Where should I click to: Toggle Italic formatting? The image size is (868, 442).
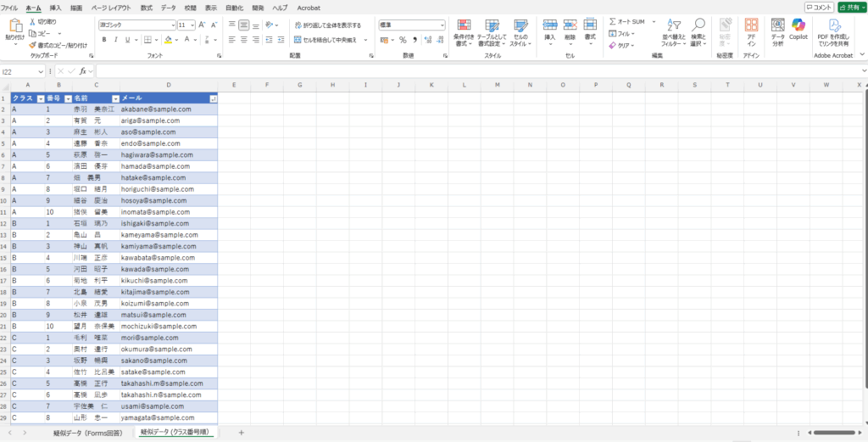pos(115,40)
